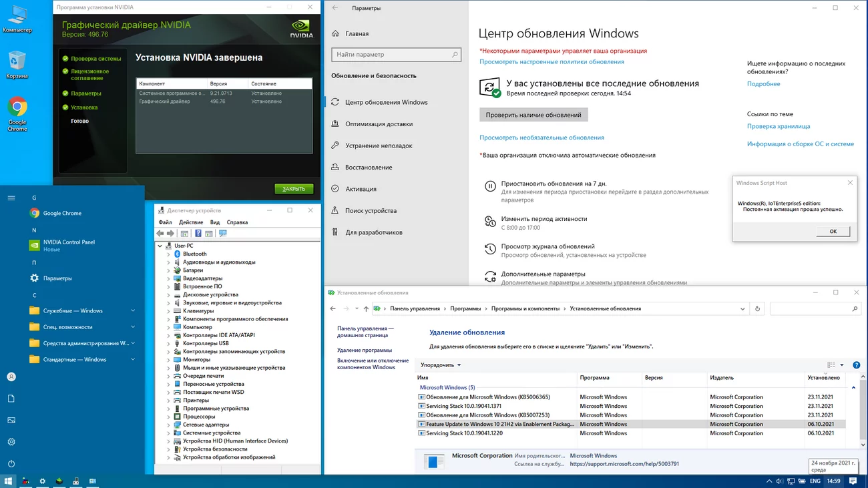This screenshot has width=868, height=488.
Task: Open Просмотреть необязательные обновления link
Action: click(541, 138)
